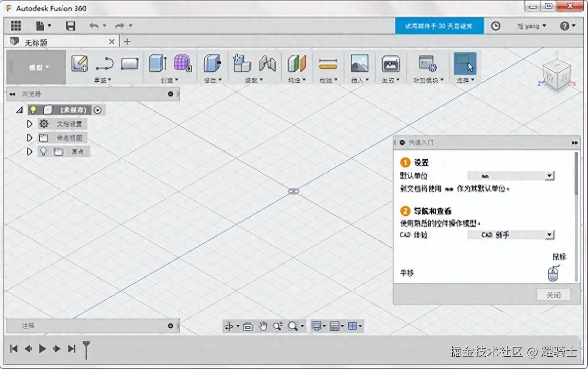Click the quick setup panel scrollbar
This screenshot has width=588, height=369.
click(576, 174)
